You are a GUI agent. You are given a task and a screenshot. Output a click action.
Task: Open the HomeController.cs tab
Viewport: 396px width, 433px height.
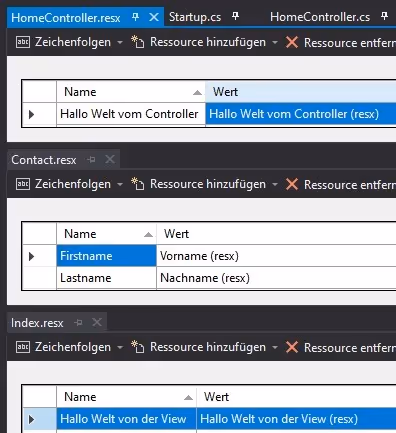tap(320, 17)
